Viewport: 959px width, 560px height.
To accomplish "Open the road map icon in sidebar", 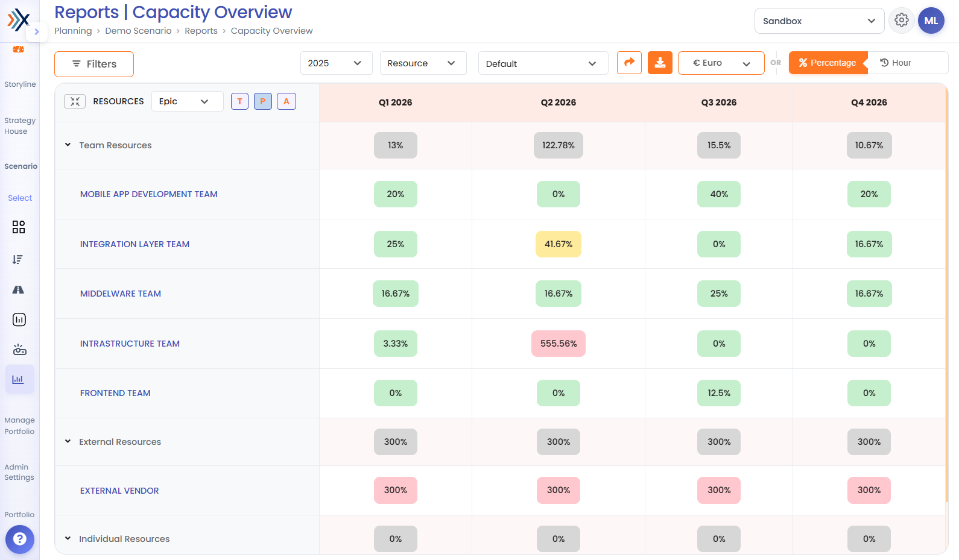I will pyautogui.click(x=18, y=289).
